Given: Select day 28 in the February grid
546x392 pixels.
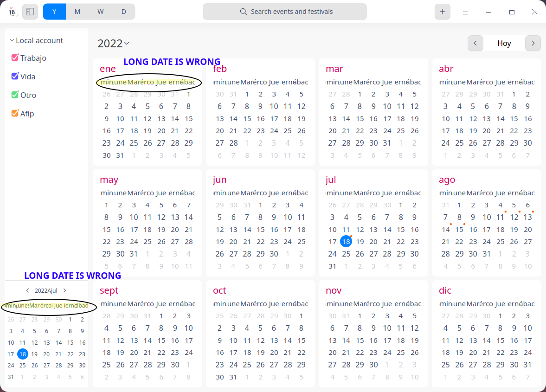Looking at the screenshot, I should click(233, 143).
